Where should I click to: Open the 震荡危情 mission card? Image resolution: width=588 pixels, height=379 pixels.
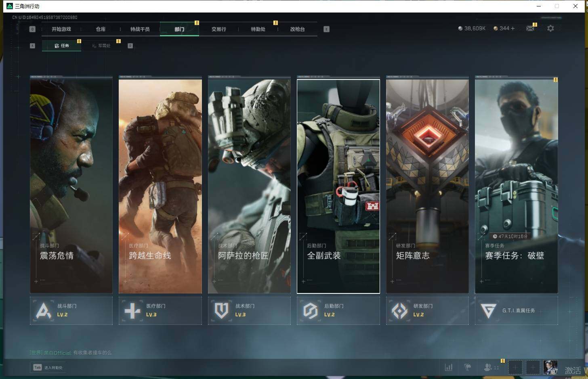point(71,186)
